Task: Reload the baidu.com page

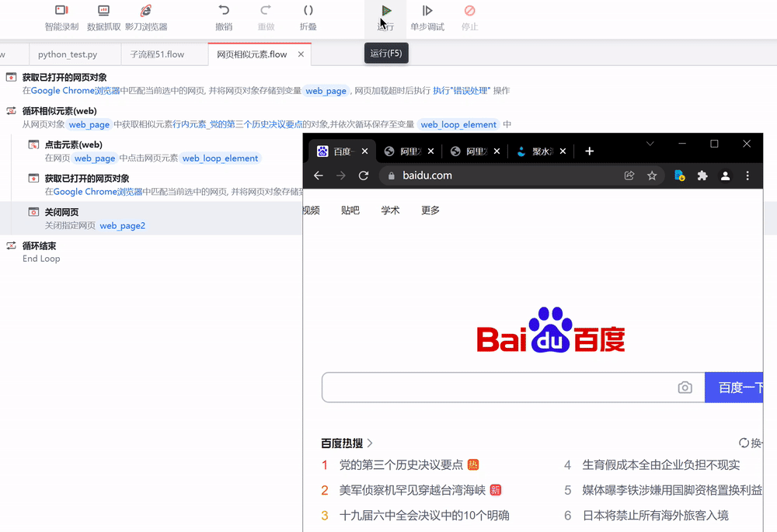Action: pyautogui.click(x=364, y=176)
